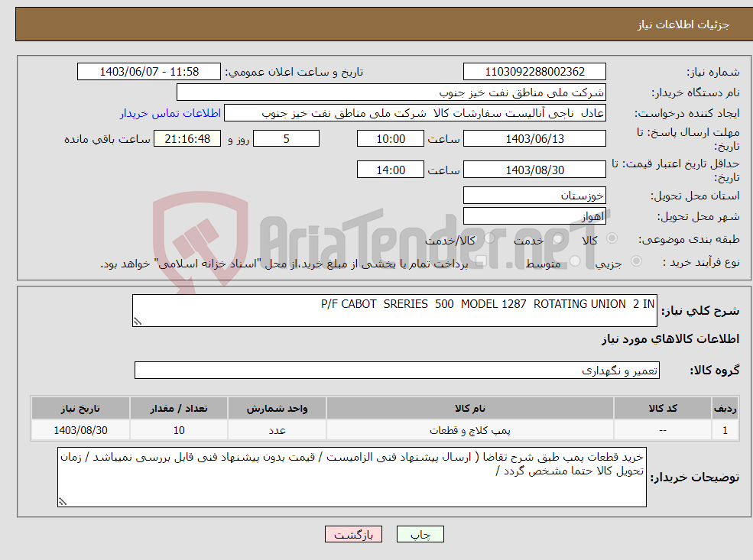This screenshot has height=560, width=753.
Task: Select the جزیی purchase type radio
Action: [x=636, y=261]
